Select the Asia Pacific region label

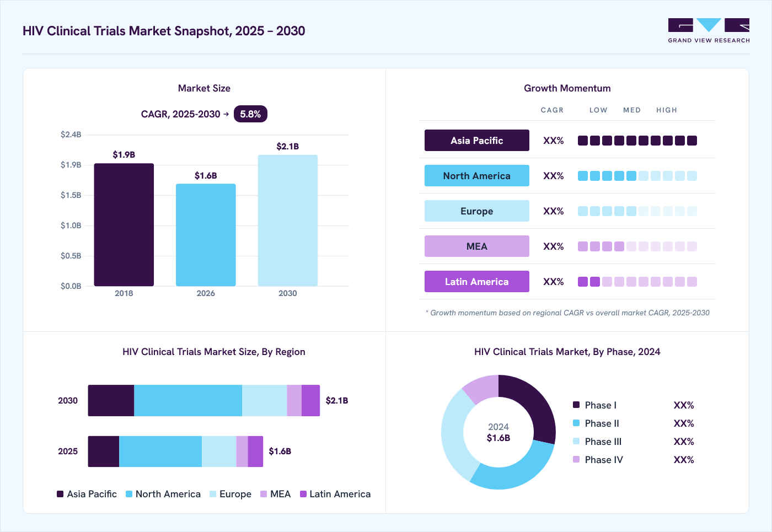point(477,141)
